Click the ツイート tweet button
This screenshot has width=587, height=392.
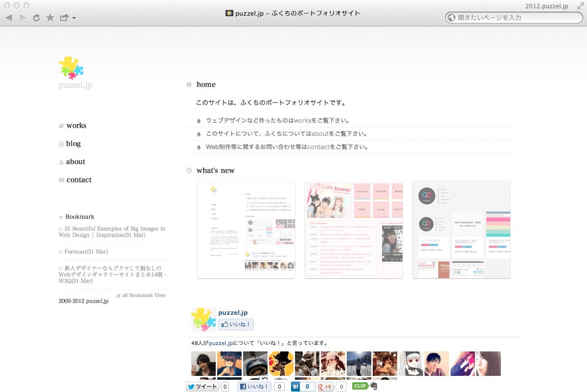point(202,387)
